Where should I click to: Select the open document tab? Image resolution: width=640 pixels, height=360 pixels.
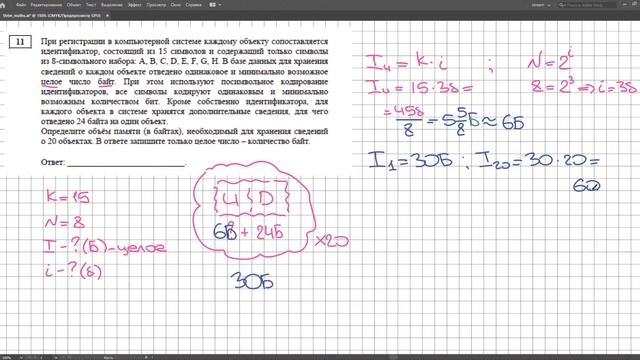click(x=51, y=16)
